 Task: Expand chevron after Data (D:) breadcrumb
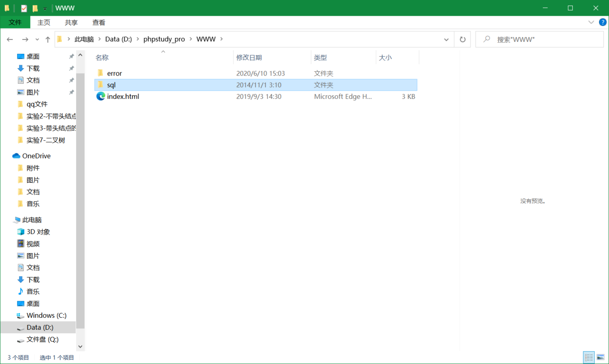138,39
